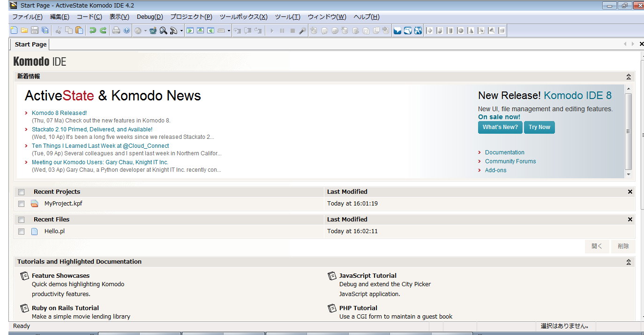Click the news panel scrollbar down arrow

click(629, 175)
